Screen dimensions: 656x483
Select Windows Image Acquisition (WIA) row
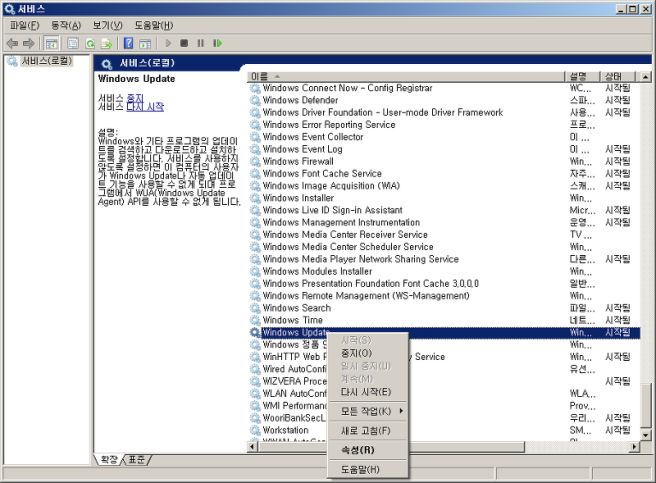click(443, 186)
